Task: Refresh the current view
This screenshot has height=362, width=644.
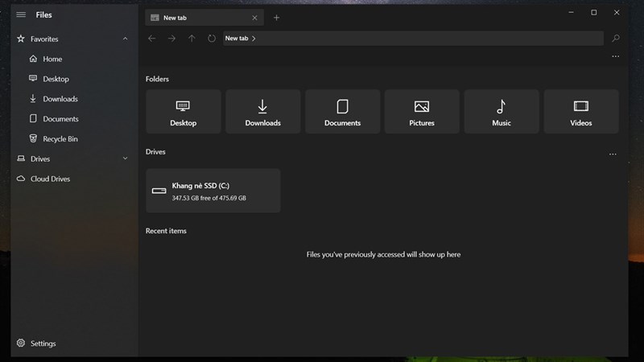Action: (x=212, y=38)
